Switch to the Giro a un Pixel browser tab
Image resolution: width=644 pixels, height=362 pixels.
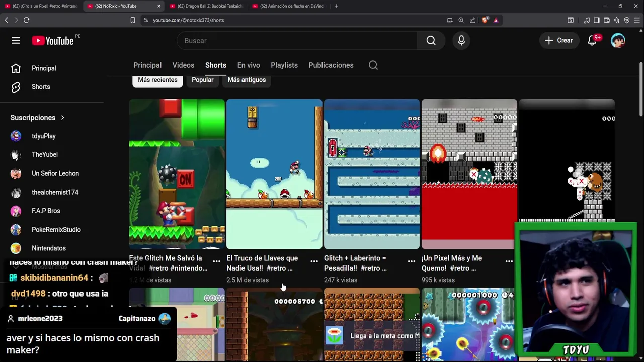(x=41, y=6)
